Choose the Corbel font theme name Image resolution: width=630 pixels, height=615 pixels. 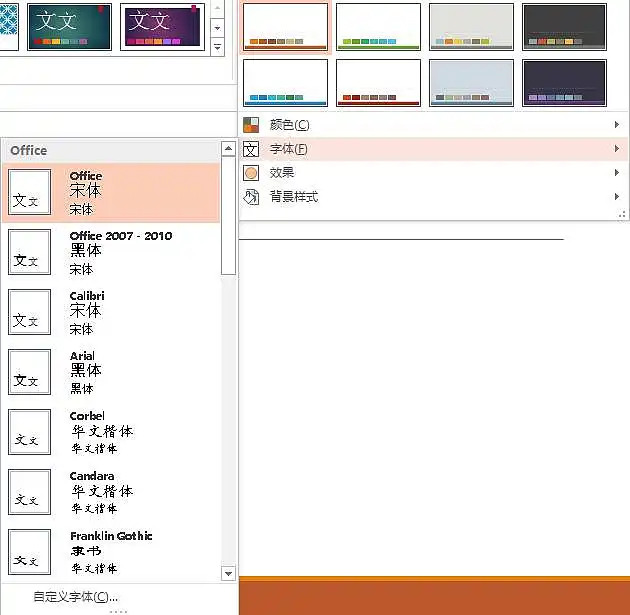pyautogui.click(x=87, y=416)
